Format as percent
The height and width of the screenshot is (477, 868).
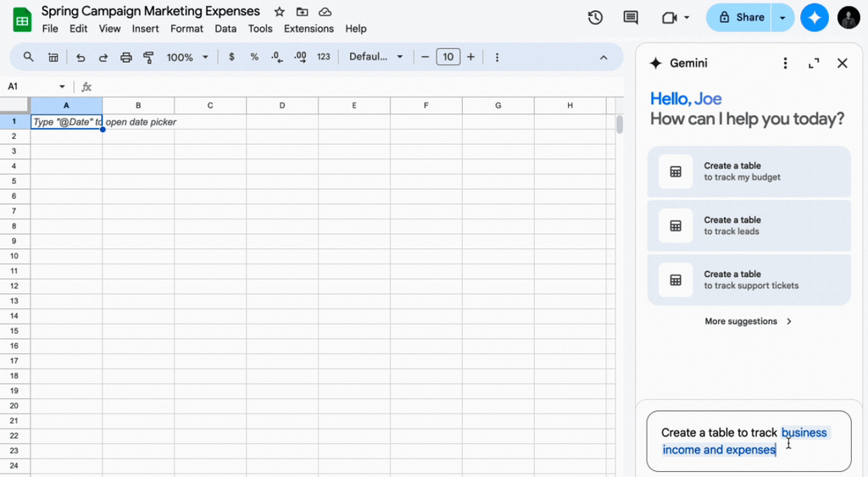pos(254,57)
